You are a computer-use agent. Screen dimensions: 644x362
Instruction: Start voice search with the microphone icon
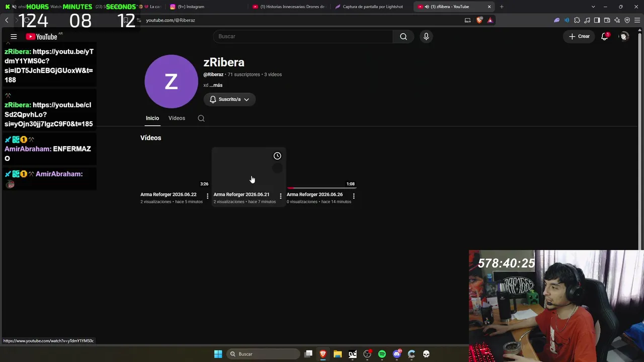tap(426, 36)
